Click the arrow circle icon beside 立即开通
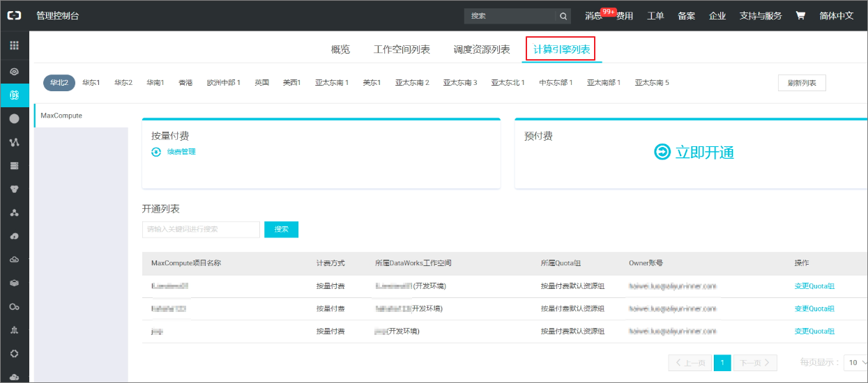The width and height of the screenshot is (868, 383). pos(662,152)
